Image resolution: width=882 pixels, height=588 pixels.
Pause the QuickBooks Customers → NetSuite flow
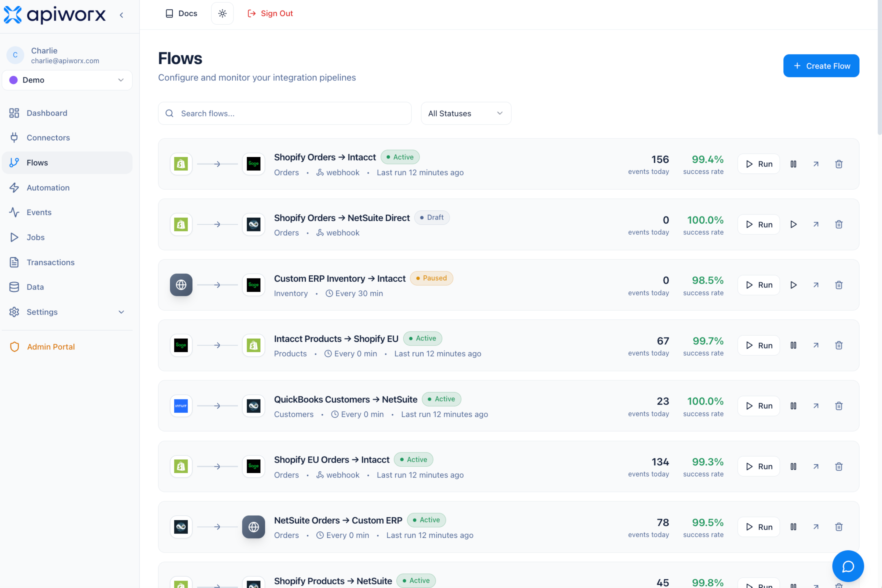(793, 406)
